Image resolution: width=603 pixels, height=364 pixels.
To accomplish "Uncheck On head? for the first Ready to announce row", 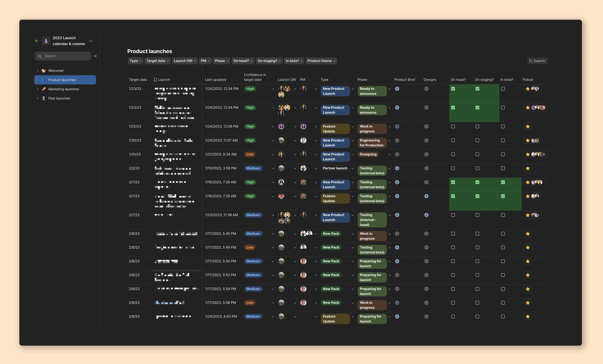I will coord(453,89).
